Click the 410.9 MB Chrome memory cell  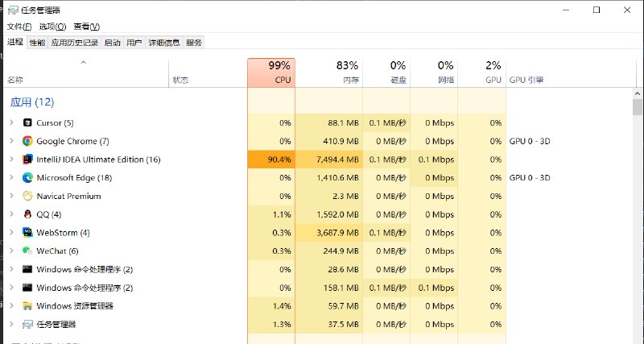pos(329,141)
